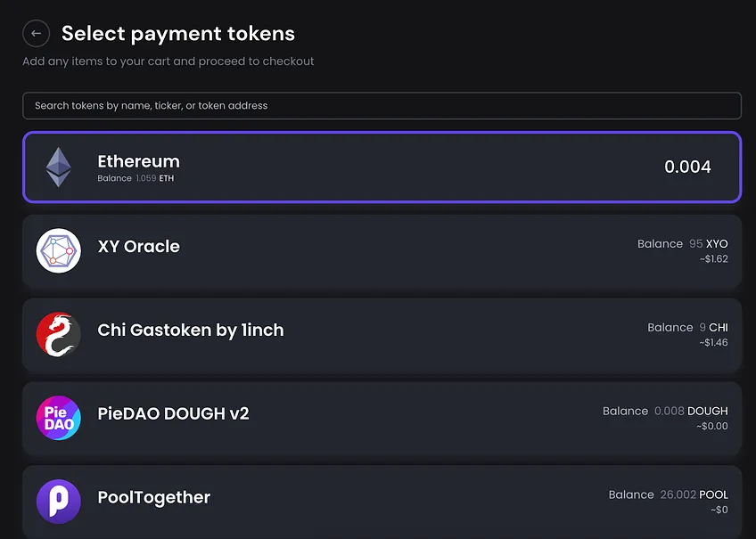Click the Chi Gastoken dragon logo

pyautogui.click(x=58, y=334)
